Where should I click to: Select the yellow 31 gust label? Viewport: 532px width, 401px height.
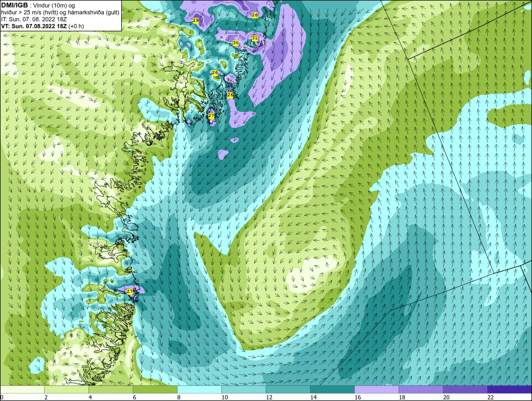pyautogui.click(x=255, y=38)
